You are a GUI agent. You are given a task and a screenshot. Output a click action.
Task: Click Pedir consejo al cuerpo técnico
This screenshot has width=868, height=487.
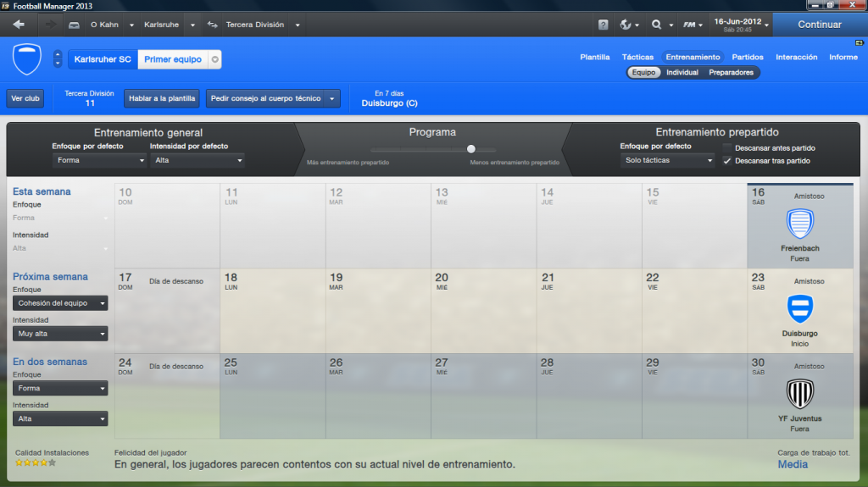coord(265,98)
